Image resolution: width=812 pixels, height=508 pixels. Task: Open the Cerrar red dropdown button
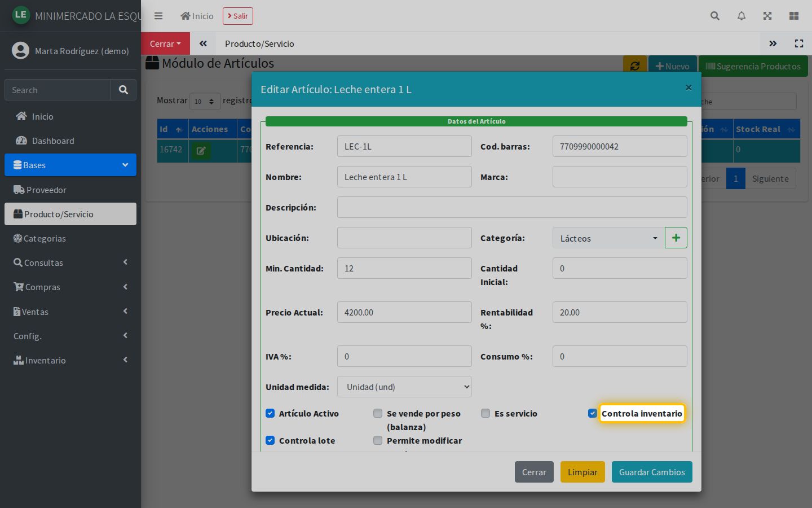click(165, 43)
